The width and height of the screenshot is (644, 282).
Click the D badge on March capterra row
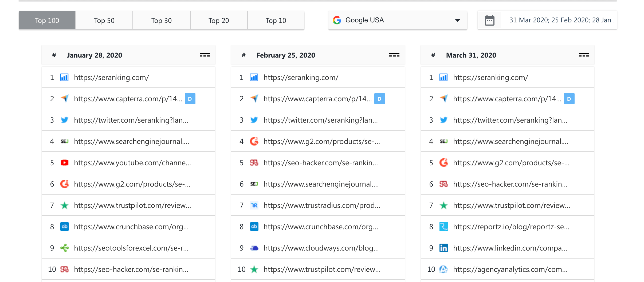coord(569,99)
